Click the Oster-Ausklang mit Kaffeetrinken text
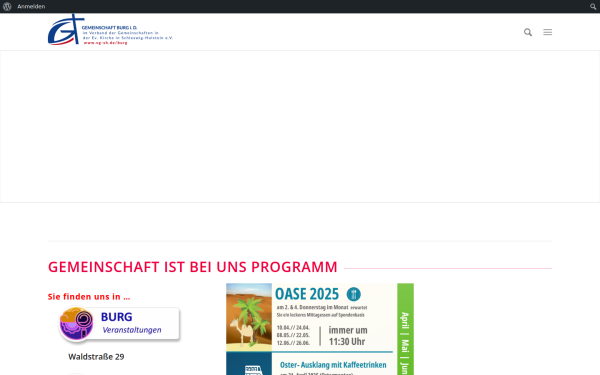This screenshot has height=375, width=600. (x=333, y=365)
